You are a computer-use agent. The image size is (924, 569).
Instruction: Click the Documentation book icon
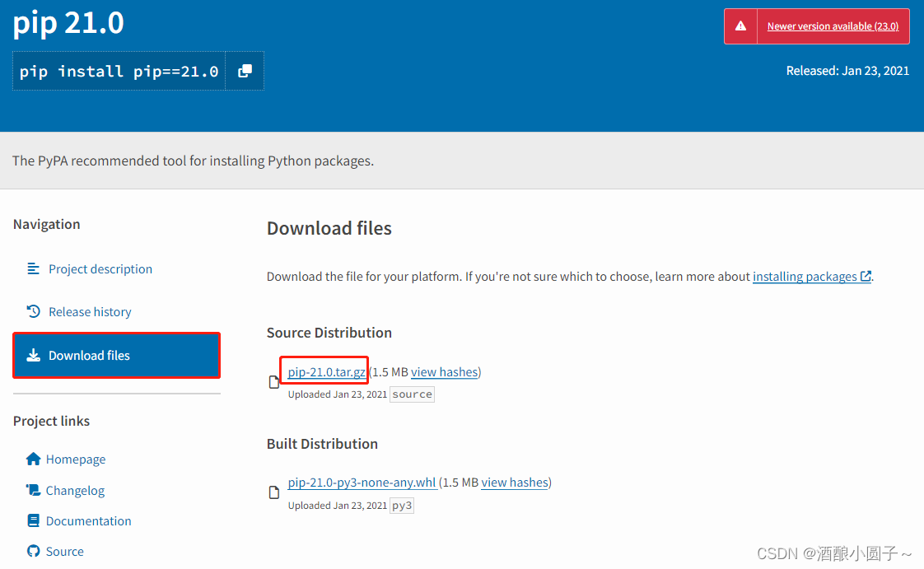click(x=34, y=520)
